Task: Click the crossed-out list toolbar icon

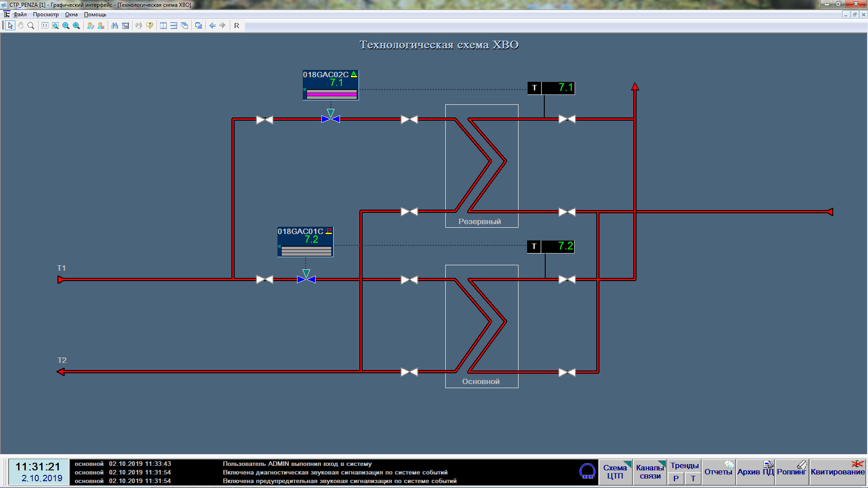Action: [198, 26]
